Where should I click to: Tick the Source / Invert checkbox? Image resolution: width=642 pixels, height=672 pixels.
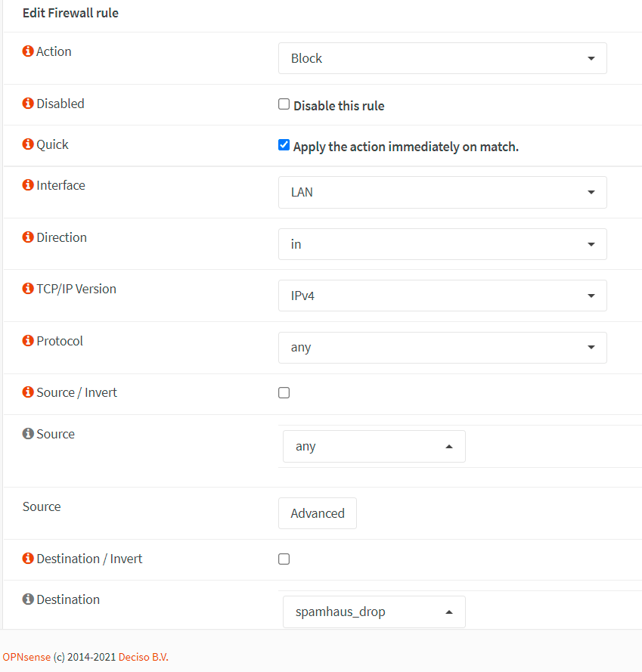pos(284,393)
